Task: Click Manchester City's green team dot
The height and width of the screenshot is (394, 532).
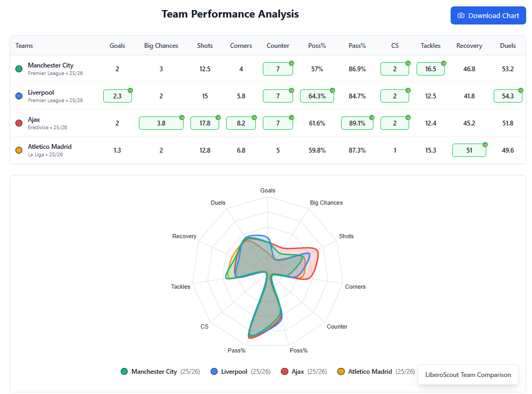Action: pyautogui.click(x=19, y=67)
